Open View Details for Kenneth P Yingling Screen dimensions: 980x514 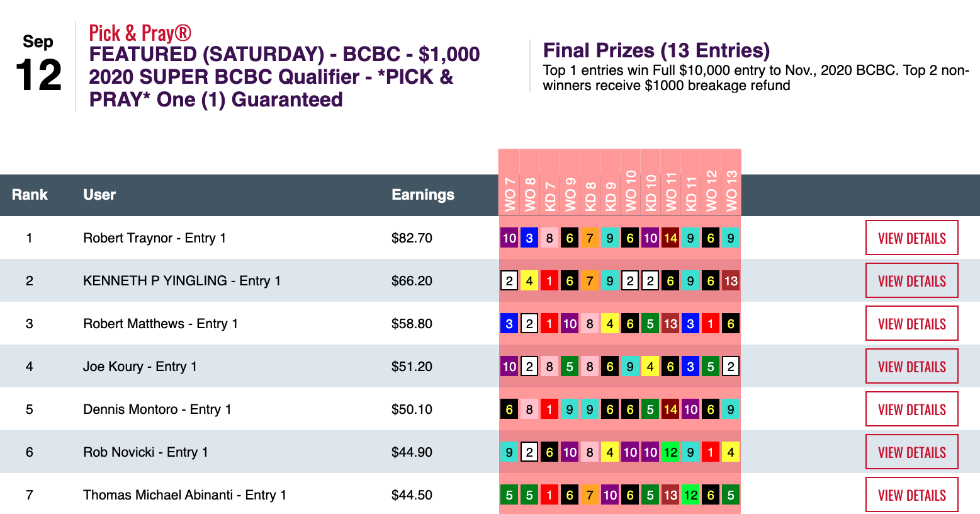pos(911,281)
